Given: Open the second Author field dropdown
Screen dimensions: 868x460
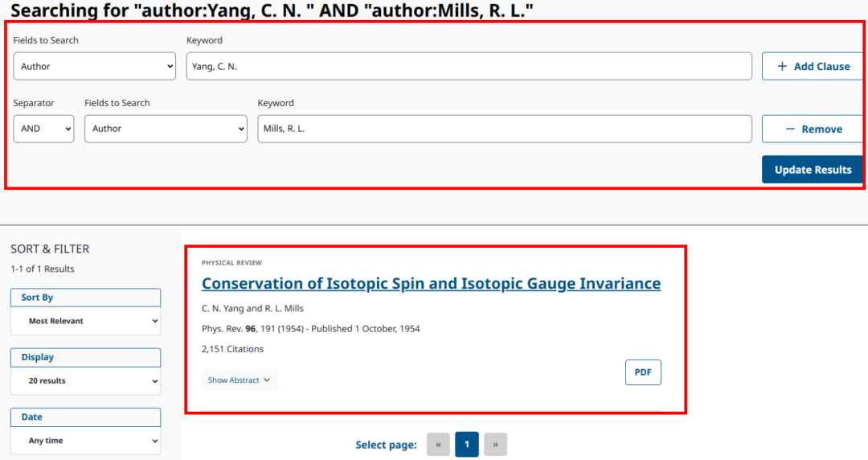Looking at the screenshot, I should 166,129.
